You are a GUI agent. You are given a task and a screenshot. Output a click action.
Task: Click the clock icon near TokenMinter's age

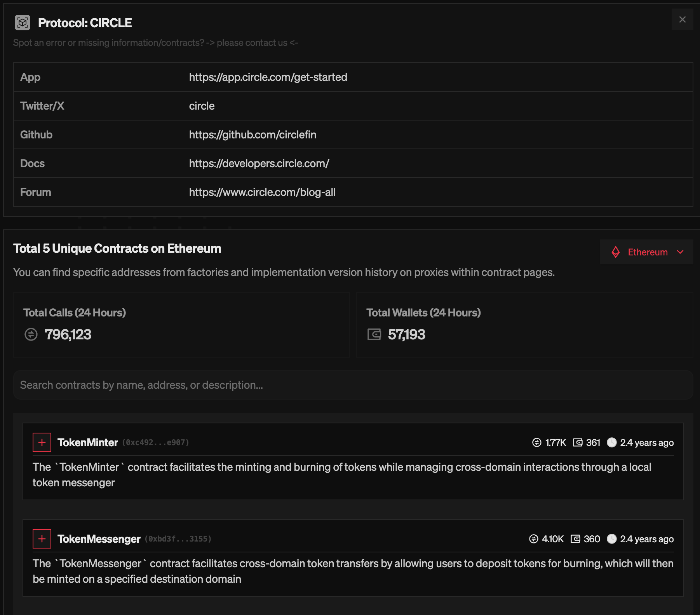(613, 442)
